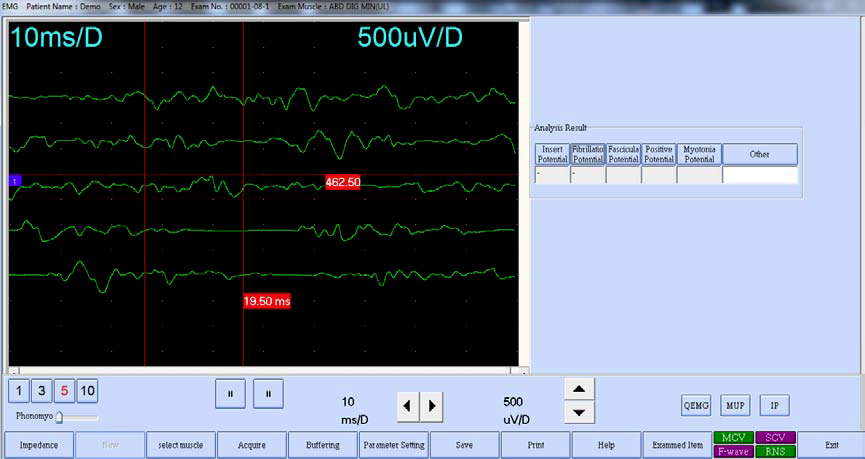Decrease time base with left arrow
The image size is (865, 459).
point(408,407)
